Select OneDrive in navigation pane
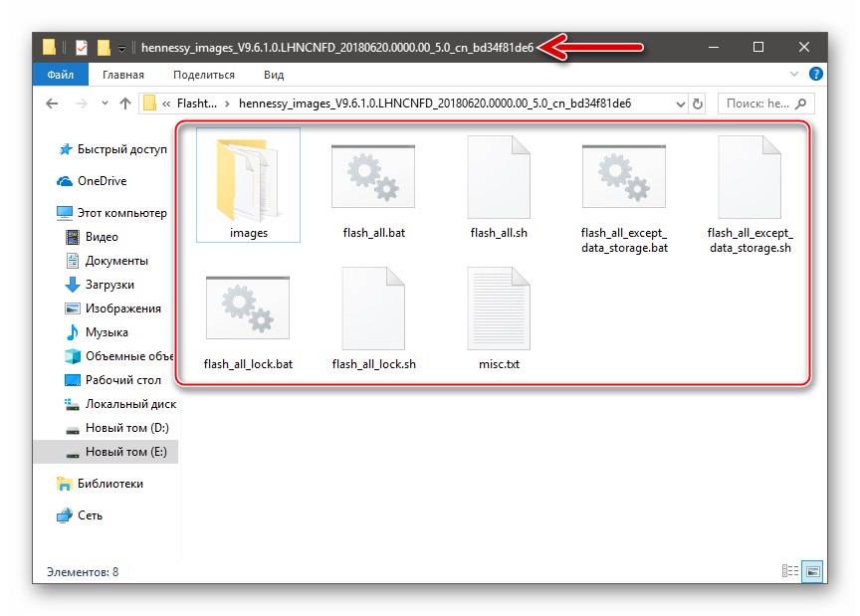860x616 pixels. [x=93, y=181]
